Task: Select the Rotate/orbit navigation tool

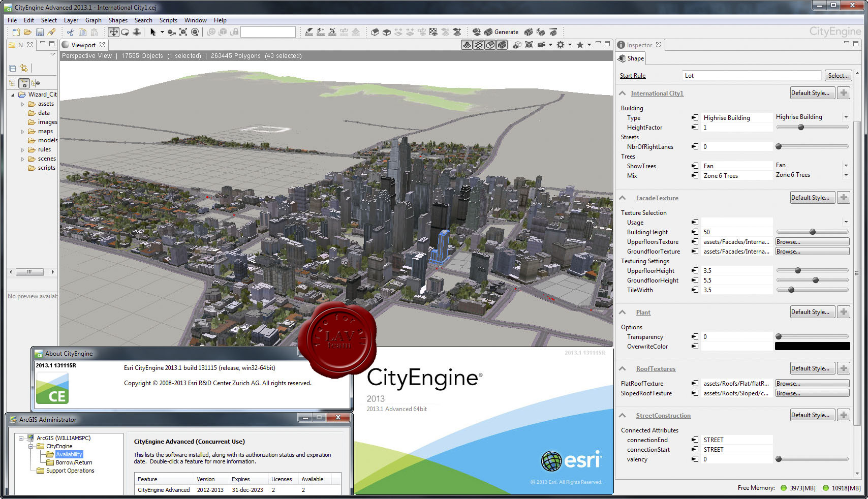Action: [x=125, y=32]
